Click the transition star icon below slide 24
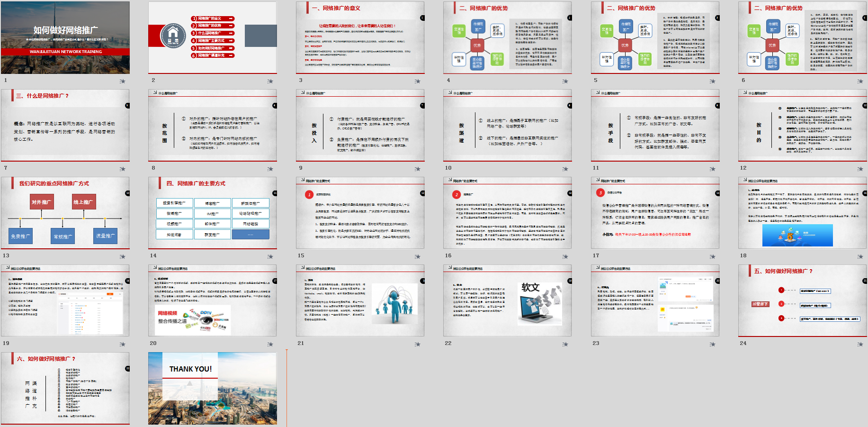Viewport: 868px width, 427px height. (860, 344)
